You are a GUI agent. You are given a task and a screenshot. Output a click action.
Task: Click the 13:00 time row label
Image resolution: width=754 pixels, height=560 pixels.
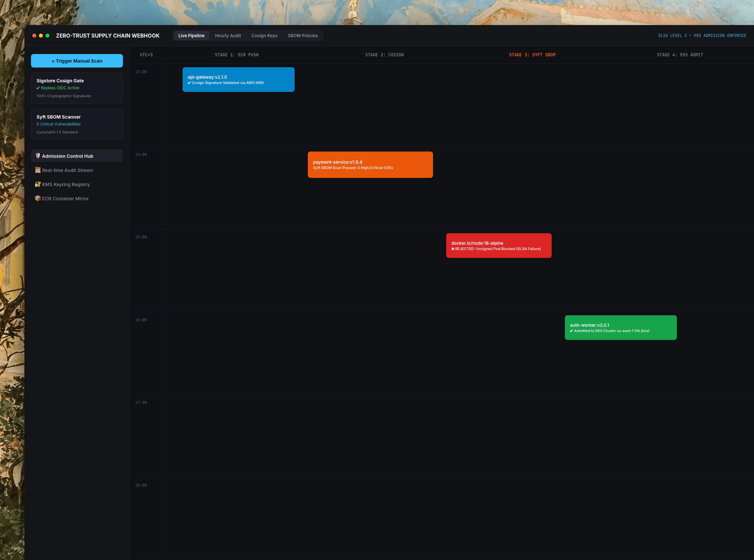[141, 72]
